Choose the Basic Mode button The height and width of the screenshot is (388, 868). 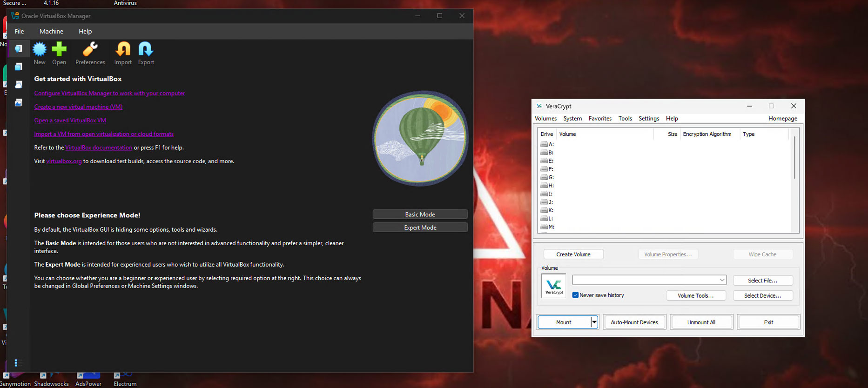point(420,214)
